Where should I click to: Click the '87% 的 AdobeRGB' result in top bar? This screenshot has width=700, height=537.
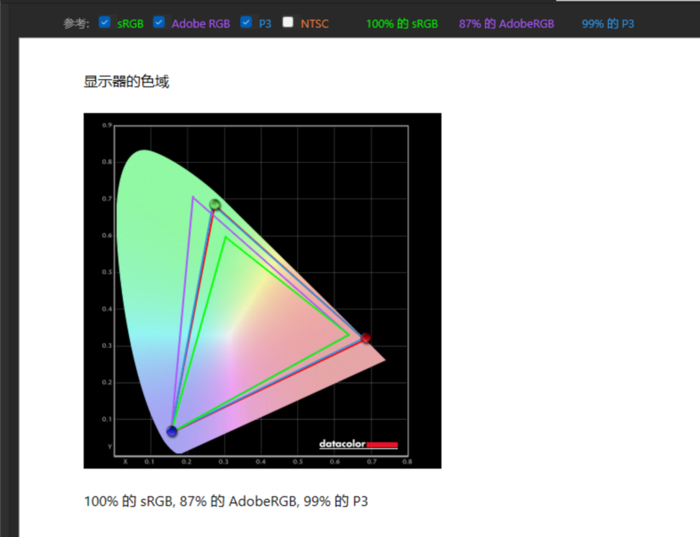click(x=506, y=24)
